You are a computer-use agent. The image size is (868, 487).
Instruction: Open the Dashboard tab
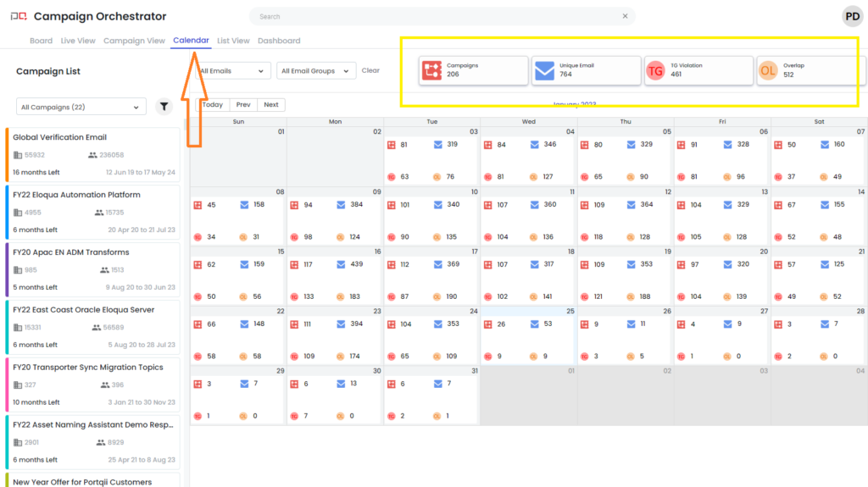(279, 41)
